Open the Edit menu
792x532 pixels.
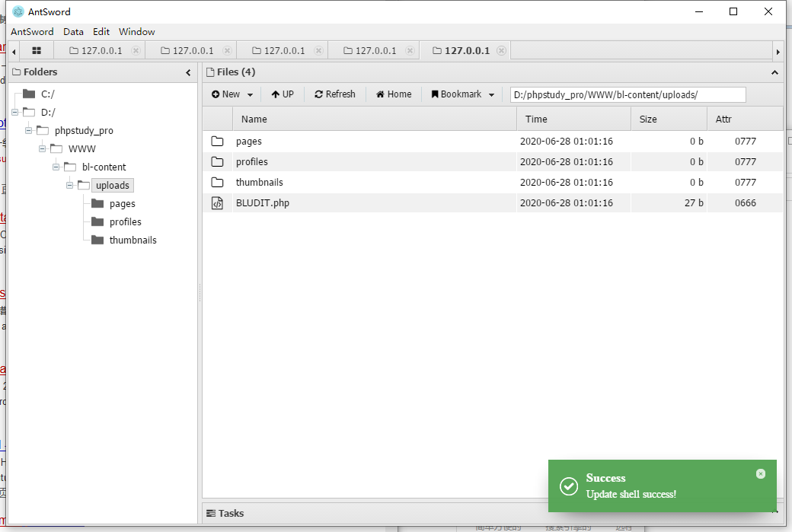pos(101,31)
